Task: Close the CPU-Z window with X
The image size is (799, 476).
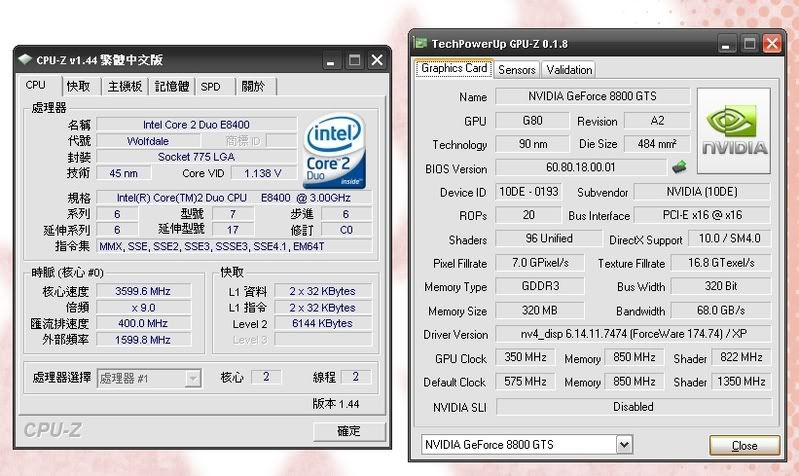Action: pos(377,60)
